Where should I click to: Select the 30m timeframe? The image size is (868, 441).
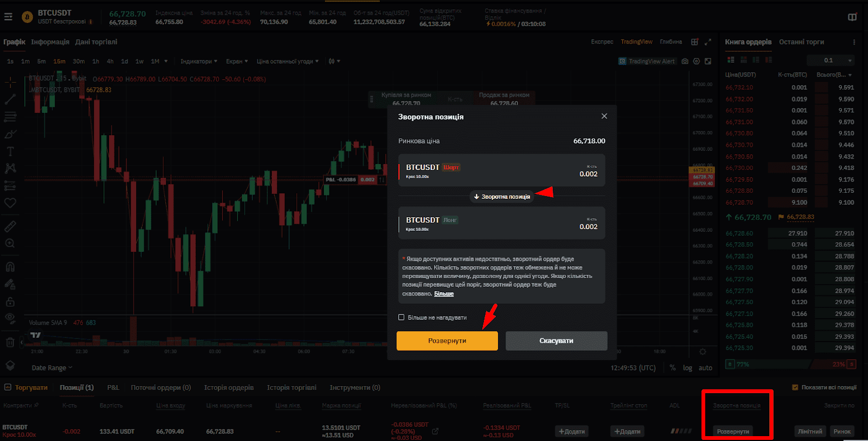click(x=79, y=61)
